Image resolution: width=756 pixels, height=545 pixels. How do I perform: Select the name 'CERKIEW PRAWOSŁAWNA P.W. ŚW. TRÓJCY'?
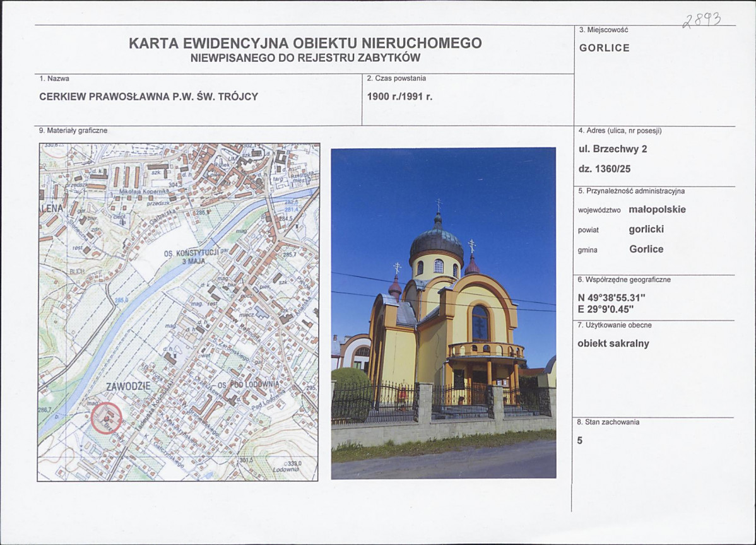click(148, 97)
